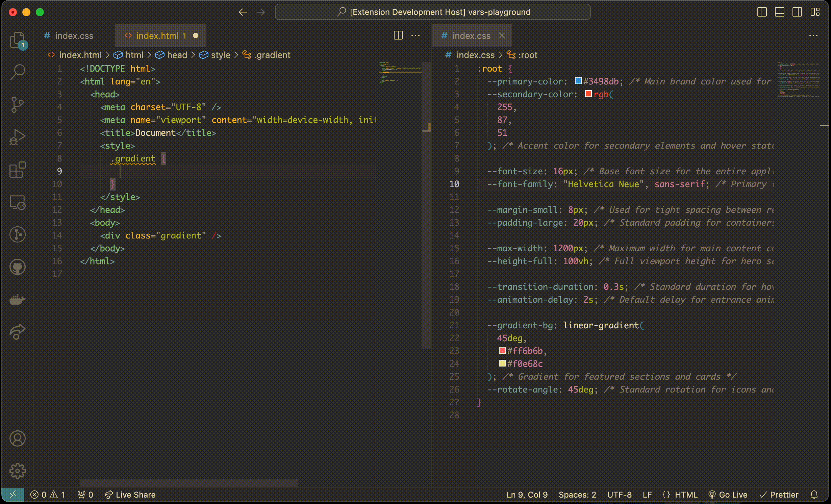Toggle secondary side bar layout button
The width and height of the screenshot is (831, 504).
pyautogui.click(x=797, y=12)
